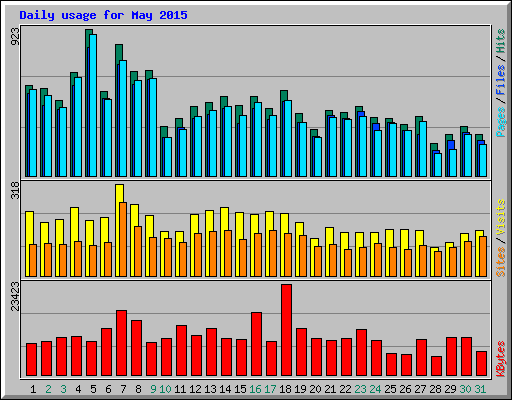Click day 31 on the x-axis
Viewport: 512px width, 400px height.
pos(480,389)
